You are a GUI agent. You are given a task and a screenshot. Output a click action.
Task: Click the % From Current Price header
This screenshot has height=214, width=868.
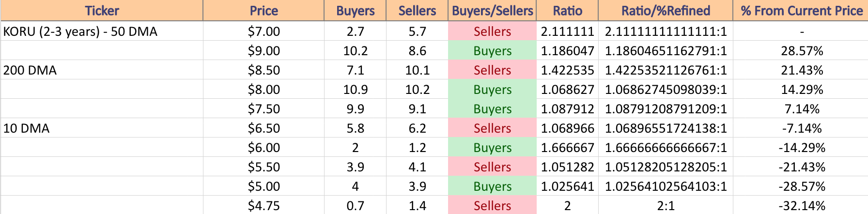coord(802,11)
